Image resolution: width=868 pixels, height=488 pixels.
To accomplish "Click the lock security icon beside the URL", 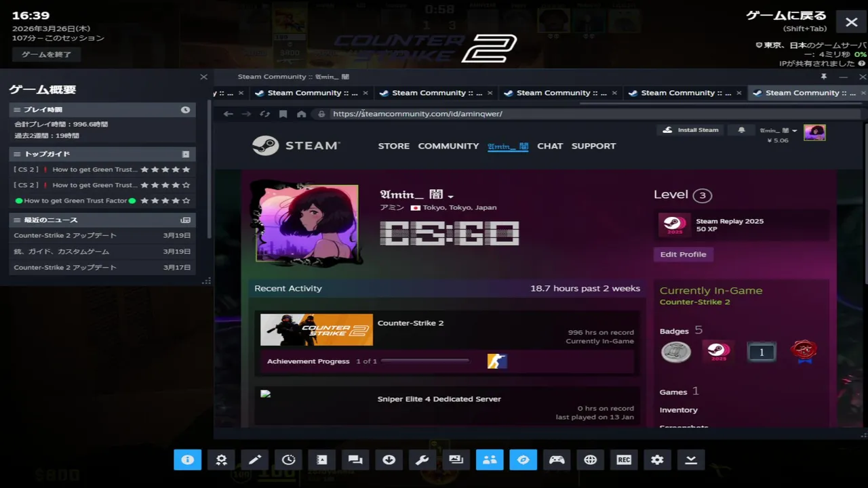I will point(321,114).
